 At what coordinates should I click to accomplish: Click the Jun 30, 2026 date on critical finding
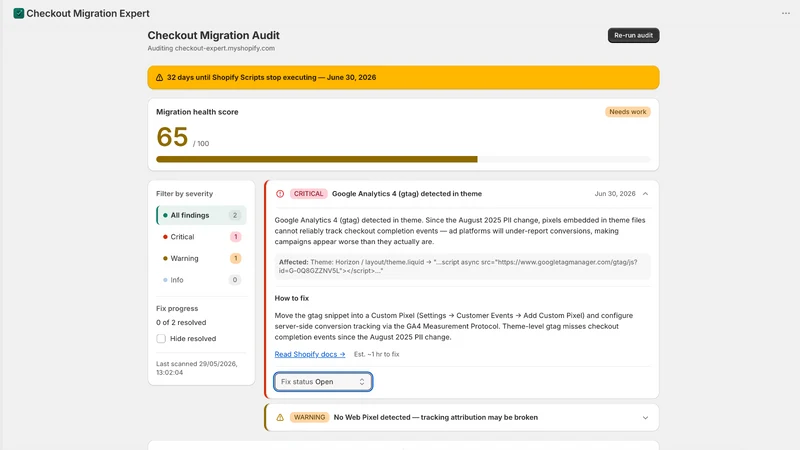click(615, 194)
